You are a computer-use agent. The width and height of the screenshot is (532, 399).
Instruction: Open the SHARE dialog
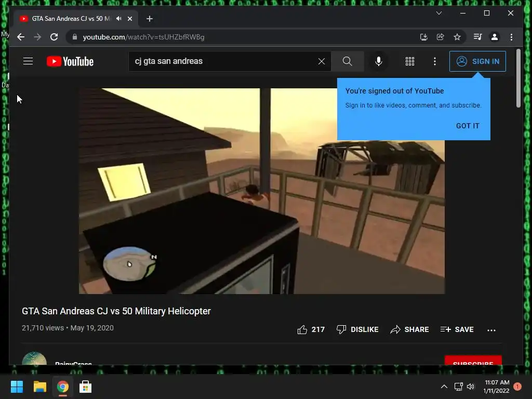click(409, 329)
